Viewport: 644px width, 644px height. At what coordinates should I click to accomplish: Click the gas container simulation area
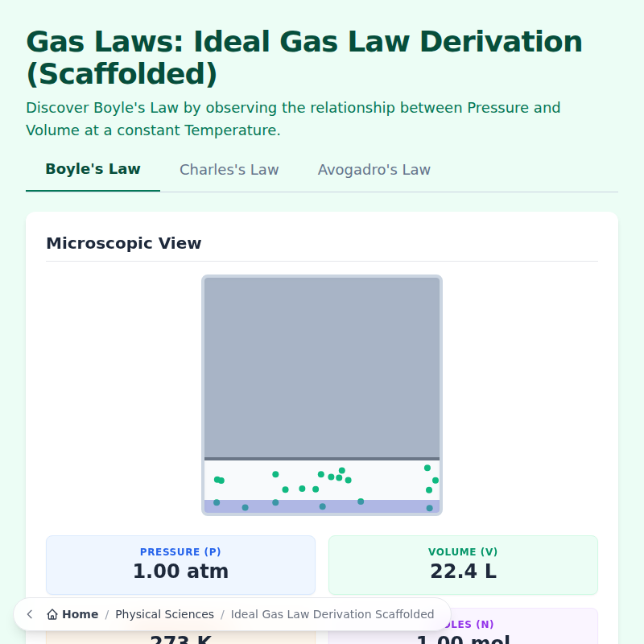(322, 394)
